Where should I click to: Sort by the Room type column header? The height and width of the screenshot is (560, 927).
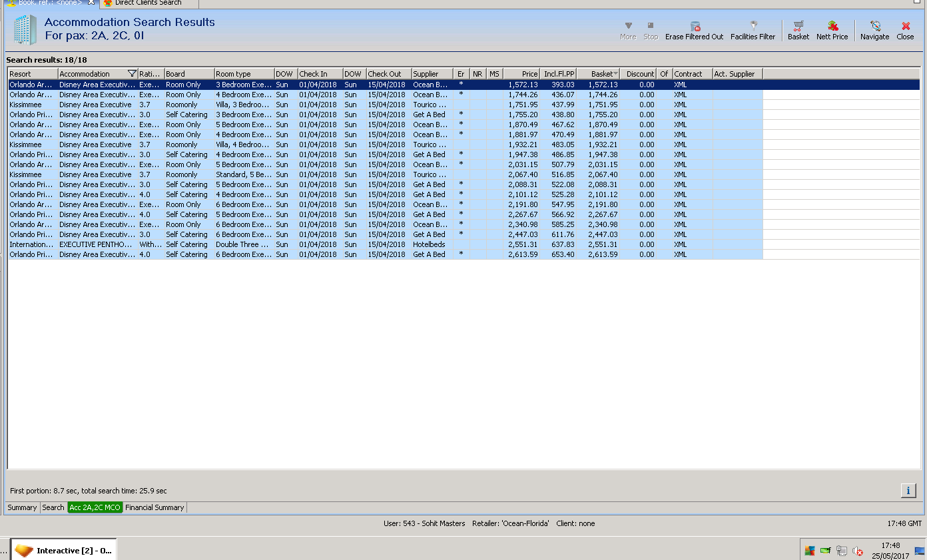pos(244,74)
